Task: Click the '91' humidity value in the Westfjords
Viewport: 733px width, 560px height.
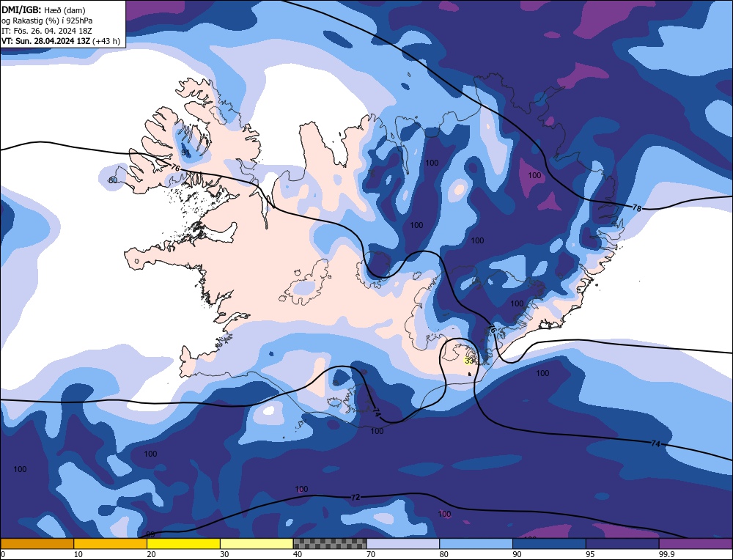Action: tap(185, 152)
